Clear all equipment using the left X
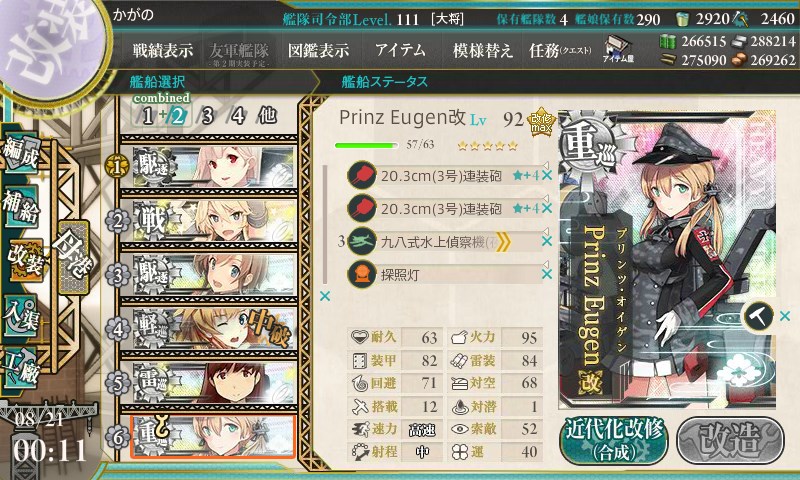 pyautogui.click(x=324, y=296)
